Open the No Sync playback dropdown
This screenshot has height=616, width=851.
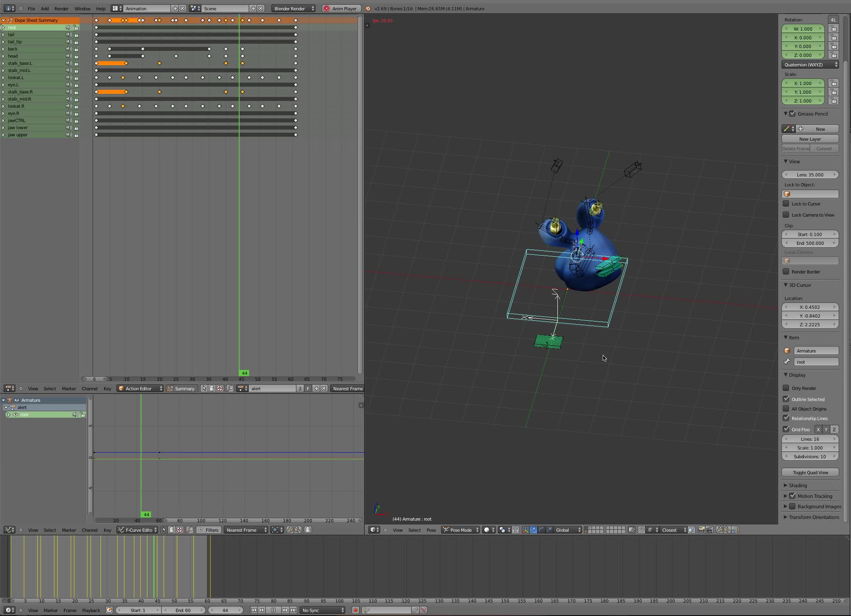[323, 610]
